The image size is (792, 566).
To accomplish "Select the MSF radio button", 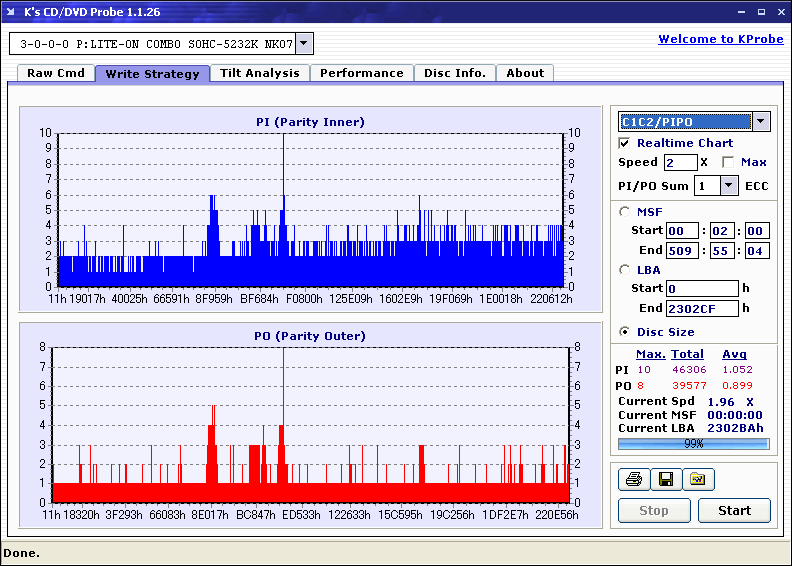I will click(625, 211).
